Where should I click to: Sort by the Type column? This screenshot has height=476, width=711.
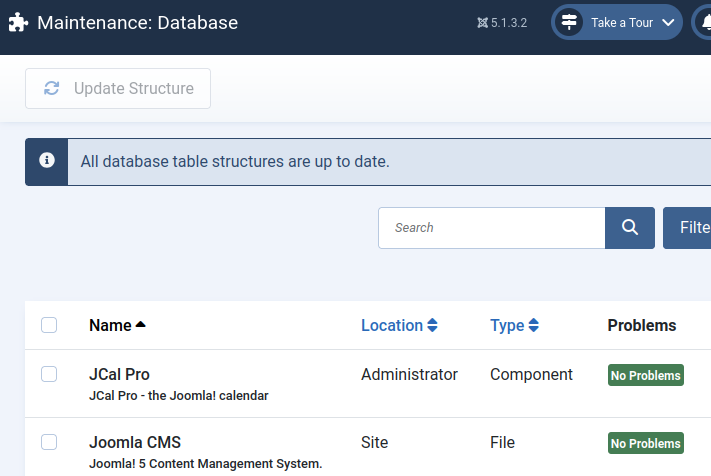click(x=514, y=325)
